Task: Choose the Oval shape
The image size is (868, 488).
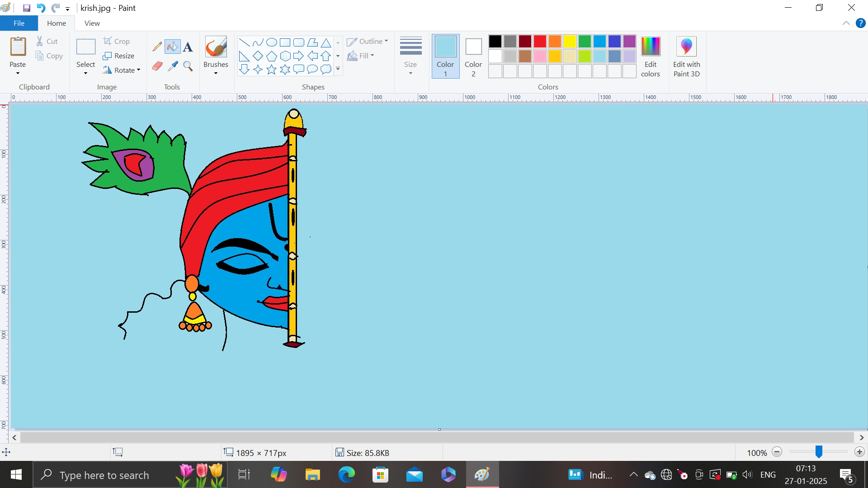Action: (x=271, y=42)
